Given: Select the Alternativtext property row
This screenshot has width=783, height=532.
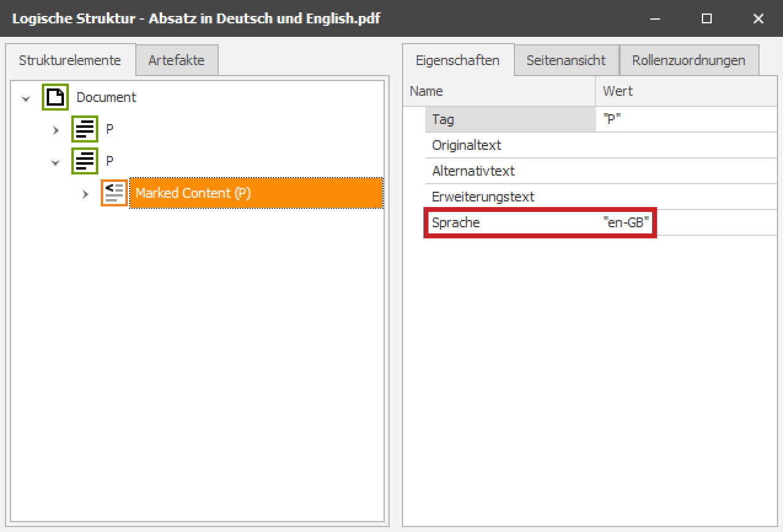Looking at the screenshot, I should pyautogui.click(x=601, y=171).
